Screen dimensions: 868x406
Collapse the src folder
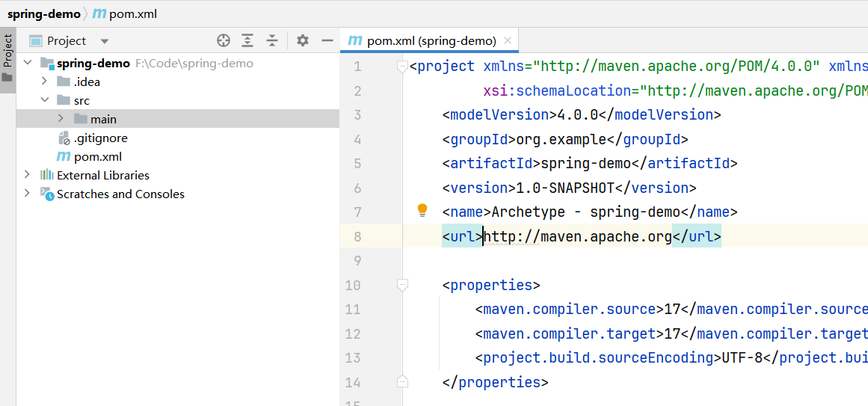click(44, 100)
